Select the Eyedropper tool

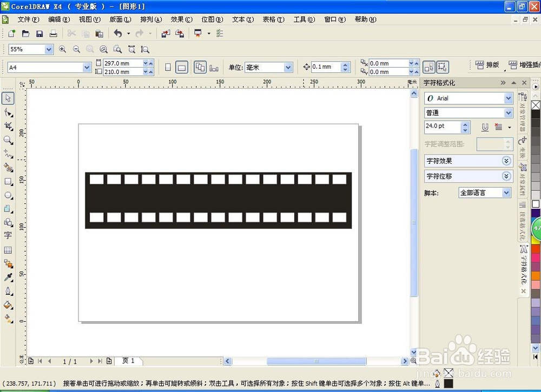pos(8,277)
